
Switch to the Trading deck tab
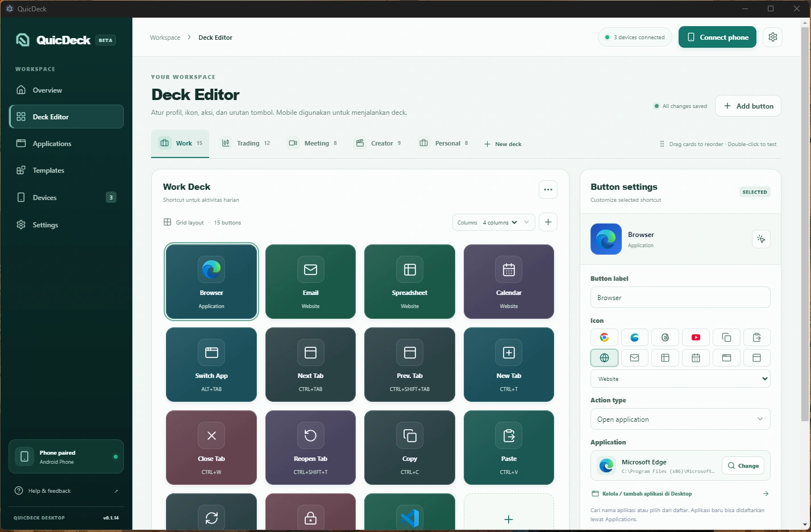coord(246,143)
